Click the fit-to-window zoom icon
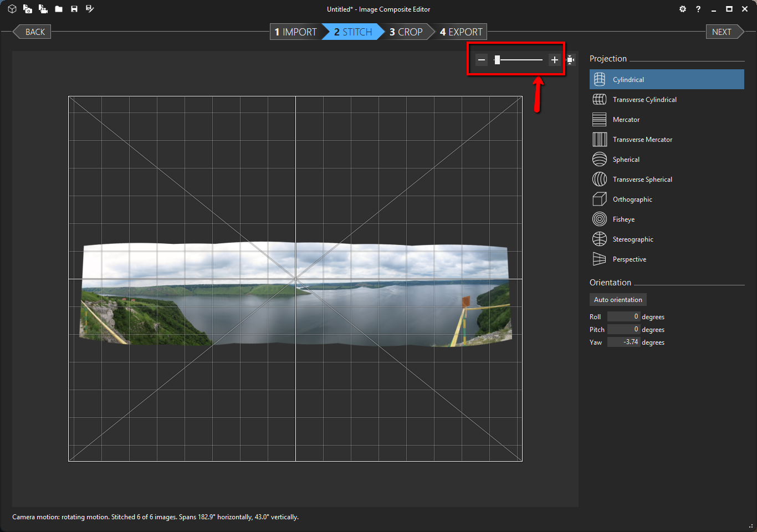The height and width of the screenshot is (532, 757). (570, 60)
